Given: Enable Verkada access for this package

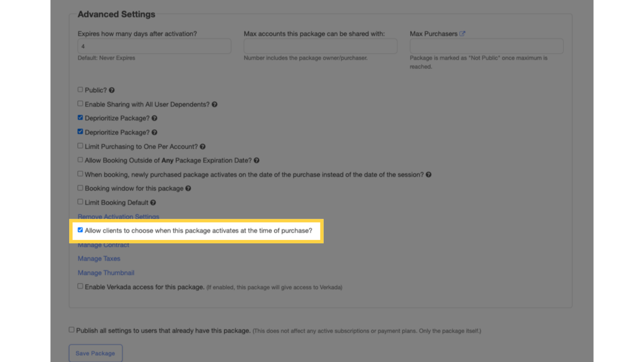Looking at the screenshot, I should pos(80,286).
